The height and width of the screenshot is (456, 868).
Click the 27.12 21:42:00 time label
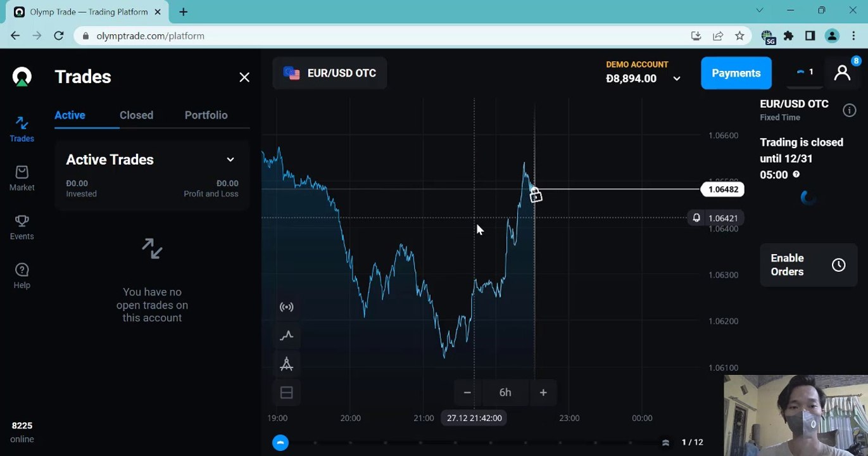(x=474, y=418)
